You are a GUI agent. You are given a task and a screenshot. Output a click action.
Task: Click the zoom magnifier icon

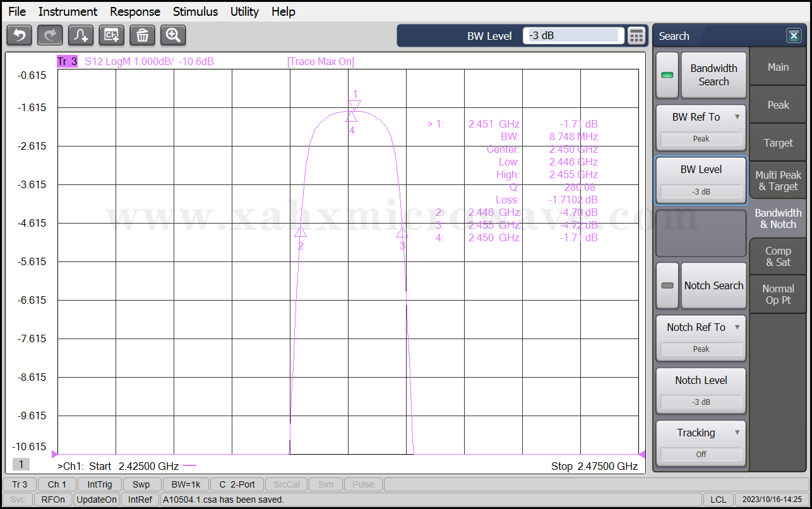click(x=173, y=35)
